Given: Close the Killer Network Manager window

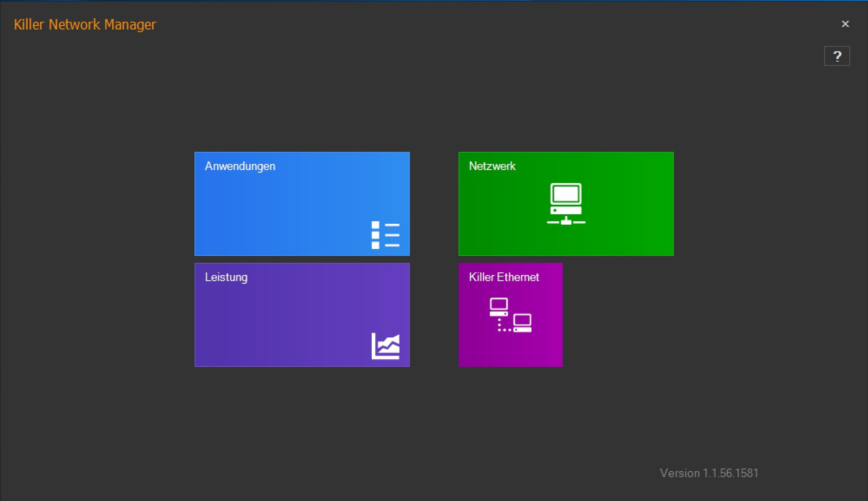Looking at the screenshot, I should [x=845, y=24].
